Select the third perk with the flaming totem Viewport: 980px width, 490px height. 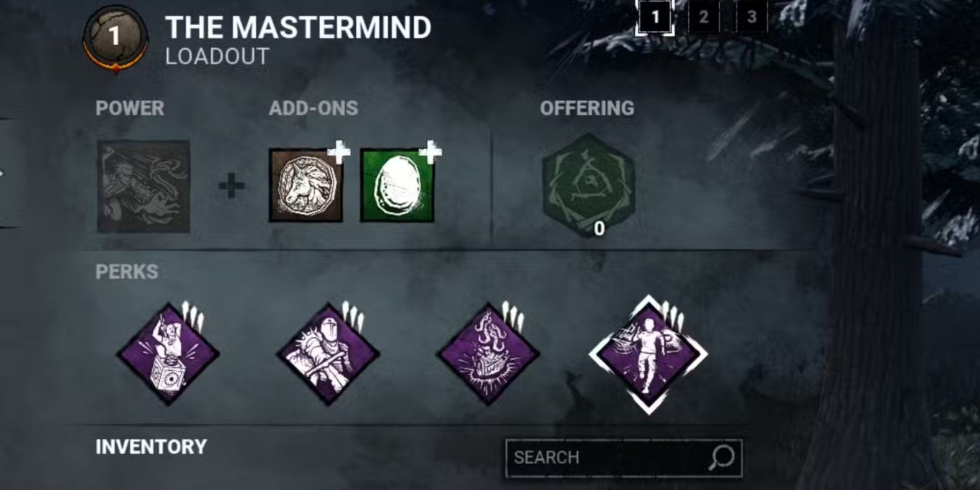489,354
